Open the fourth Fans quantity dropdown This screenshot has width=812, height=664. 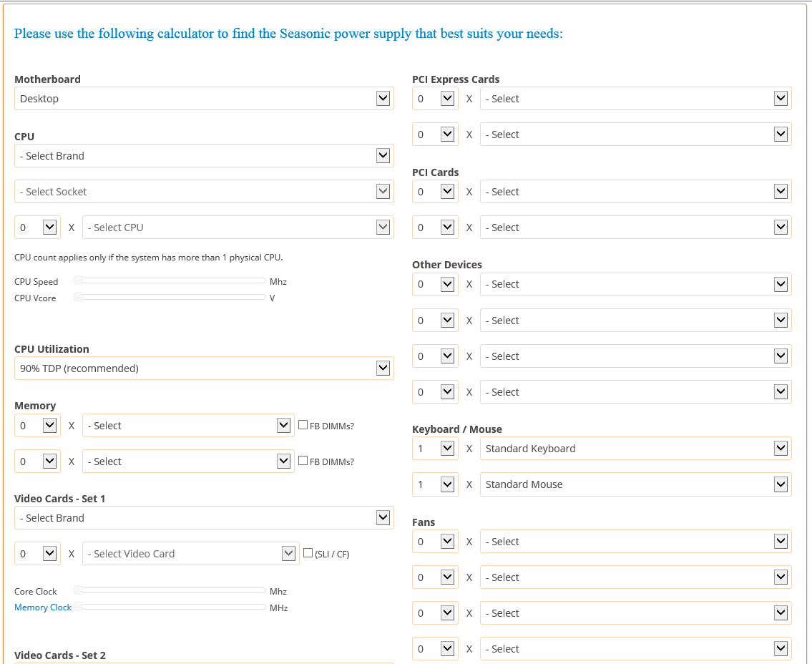point(435,649)
